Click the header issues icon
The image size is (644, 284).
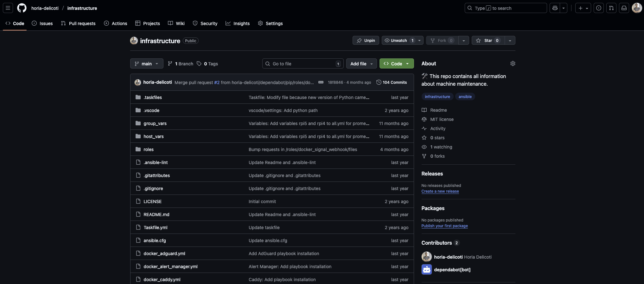(x=598, y=8)
